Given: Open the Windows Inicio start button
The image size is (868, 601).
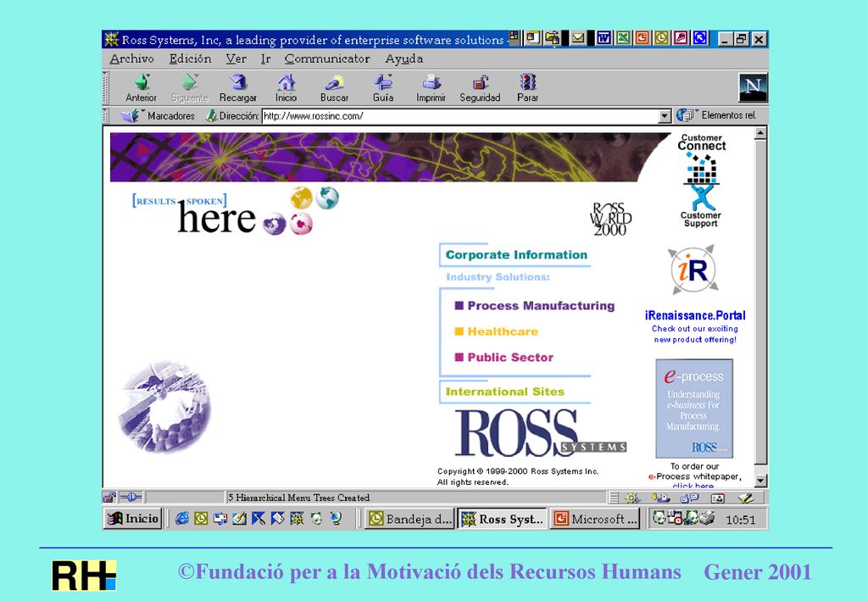Looking at the screenshot, I should (x=133, y=519).
